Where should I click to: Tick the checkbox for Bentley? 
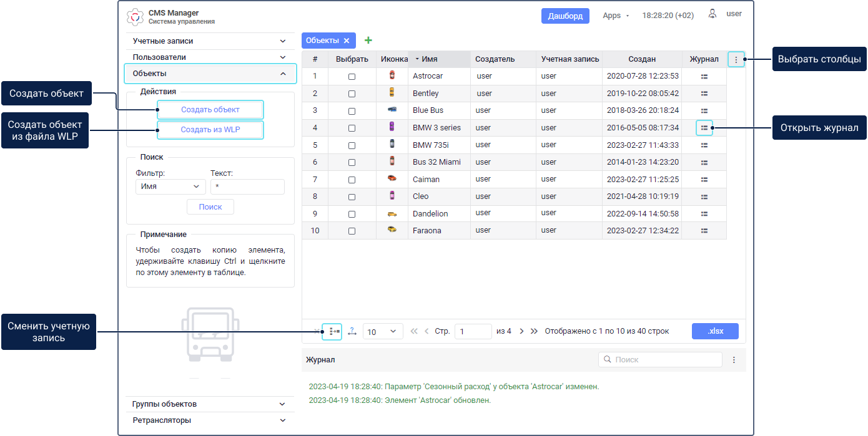coord(352,94)
